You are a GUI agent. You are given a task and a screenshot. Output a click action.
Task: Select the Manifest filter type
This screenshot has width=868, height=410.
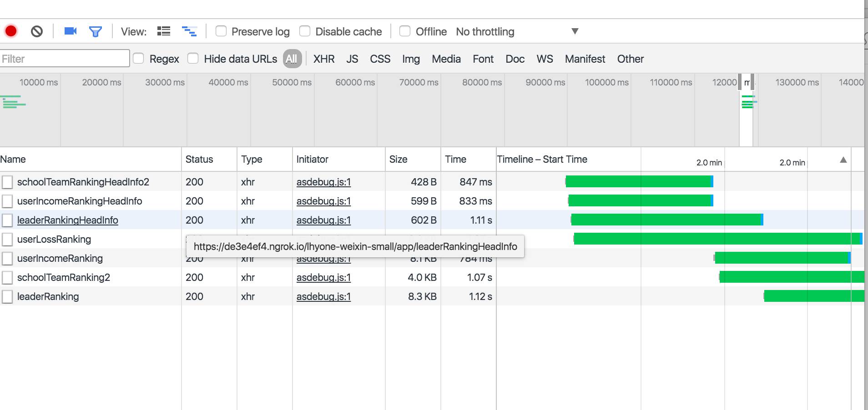click(585, 59)
